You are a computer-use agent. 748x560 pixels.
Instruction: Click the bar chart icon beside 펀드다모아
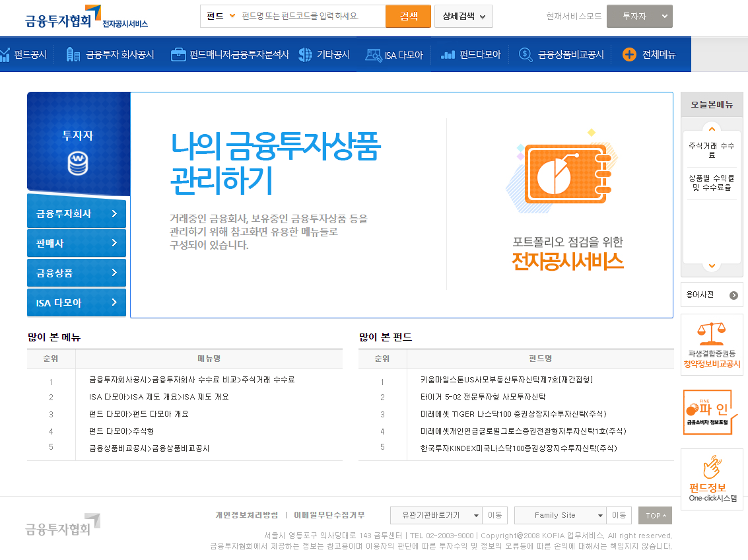pyautogui.click(x=448, y=55)
